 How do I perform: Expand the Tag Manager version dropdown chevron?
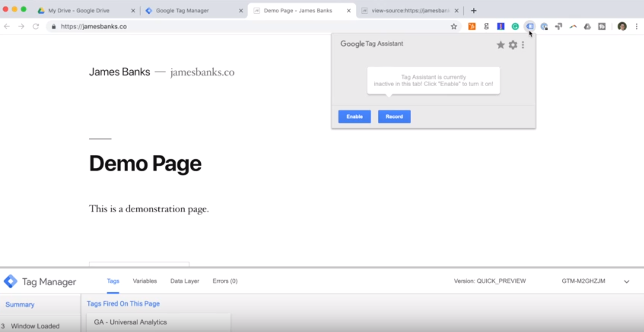click(x=626, y=281)
